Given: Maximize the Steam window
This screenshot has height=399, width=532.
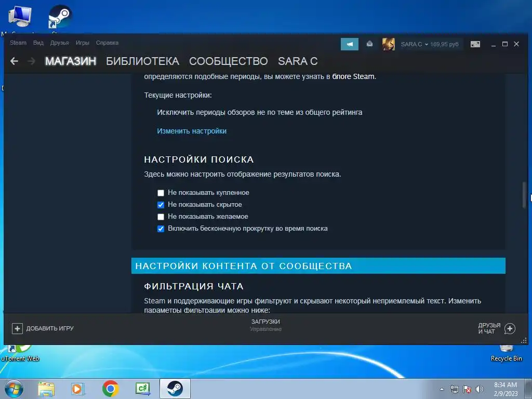Looking at the screenshot, I should [505, 44].
